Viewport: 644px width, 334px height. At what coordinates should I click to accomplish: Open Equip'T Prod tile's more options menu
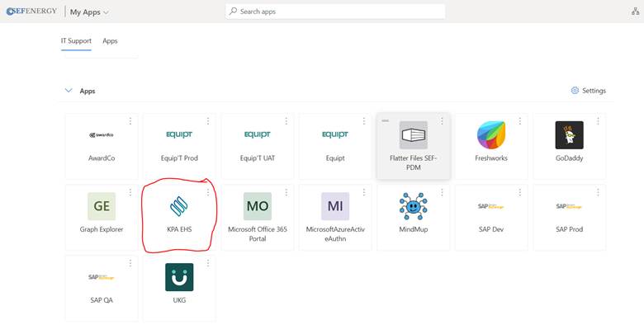pyautogui.click(x=208, y=120)
